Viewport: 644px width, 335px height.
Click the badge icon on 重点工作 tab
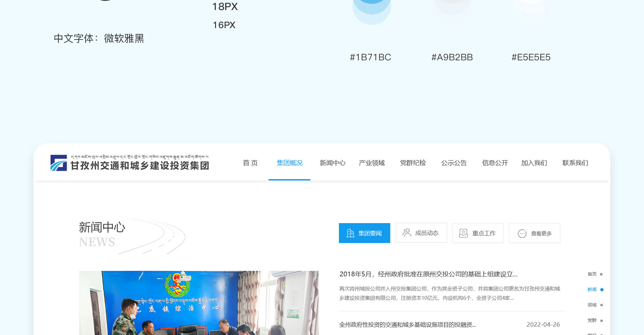463,233
